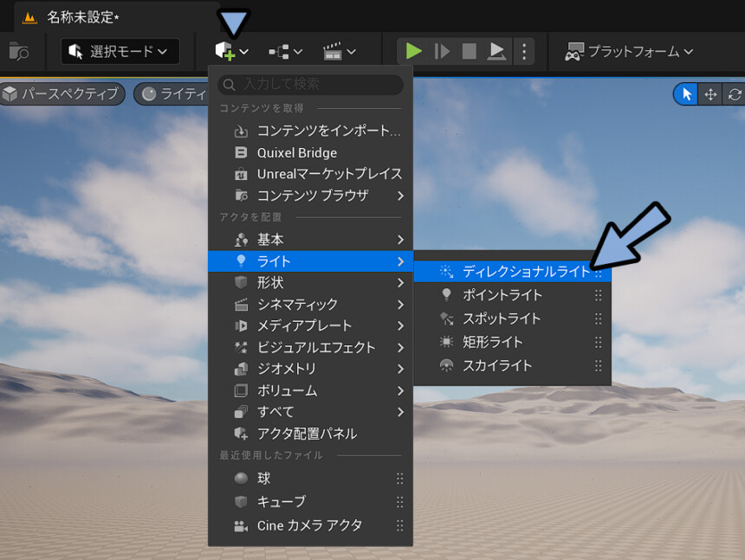Add a Directional Light
This screenshot has width=745, height=560.
[x=512, y=272]
